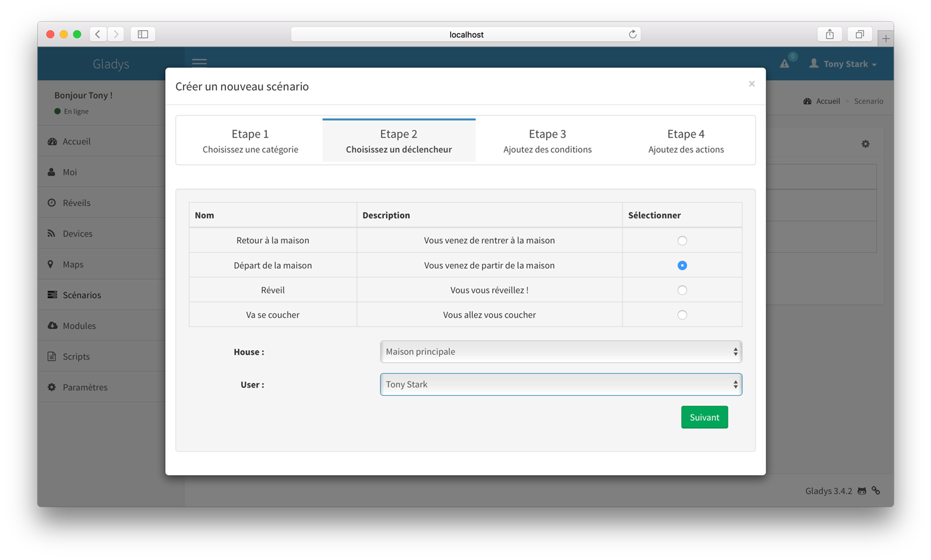The height and width of the screenshot is (560, 931).
Task: Click the Réveils clock icon
Action: point(51,203)
